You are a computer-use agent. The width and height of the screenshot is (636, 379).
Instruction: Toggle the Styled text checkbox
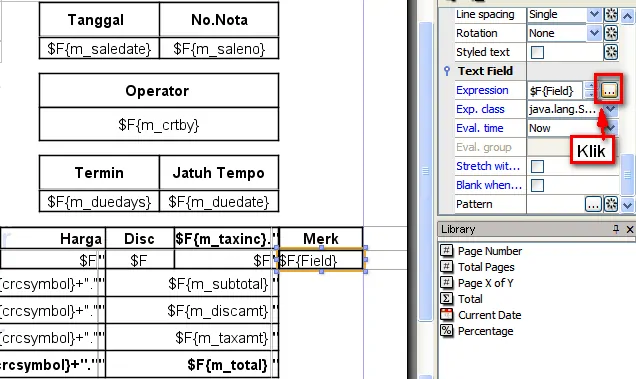click(537, 52)
